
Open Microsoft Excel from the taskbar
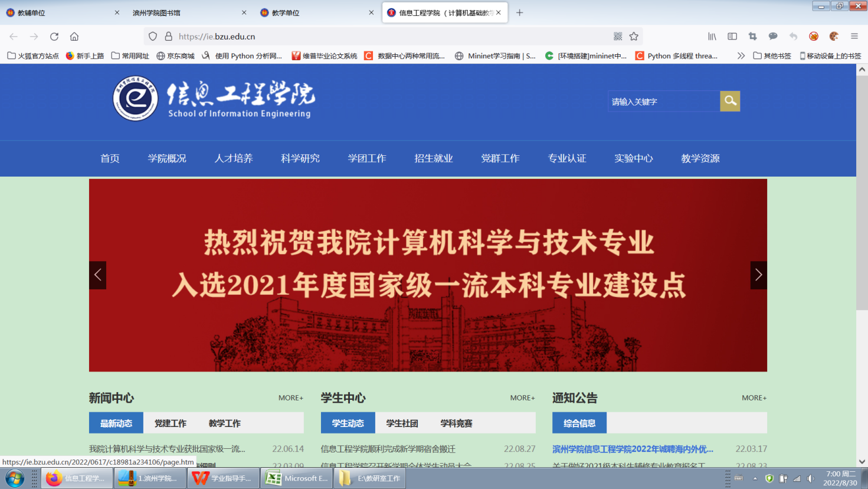[x=297, y=478]
